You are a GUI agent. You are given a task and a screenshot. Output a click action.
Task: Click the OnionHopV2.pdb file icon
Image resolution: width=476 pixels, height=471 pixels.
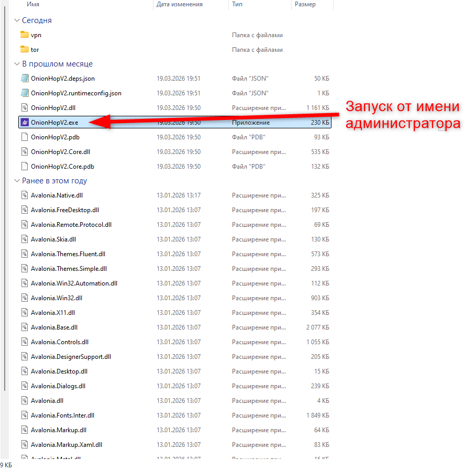tap(25, 137)
